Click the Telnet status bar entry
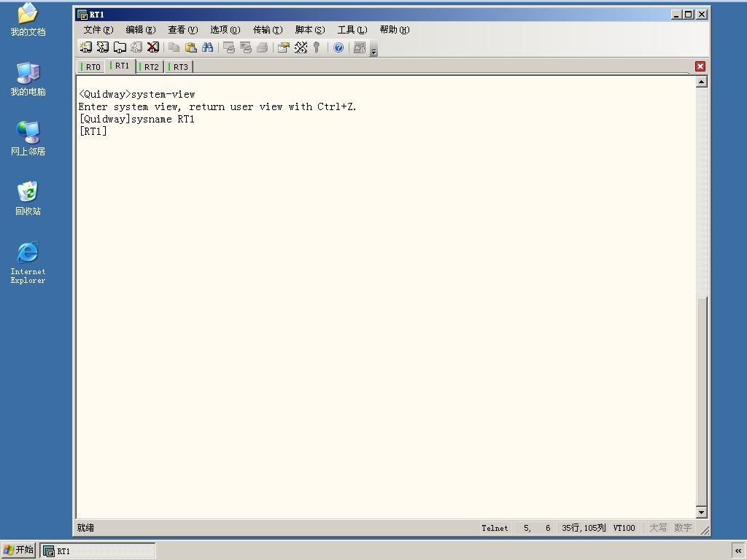Screen dimensions: 747x560 click(495, 528)
